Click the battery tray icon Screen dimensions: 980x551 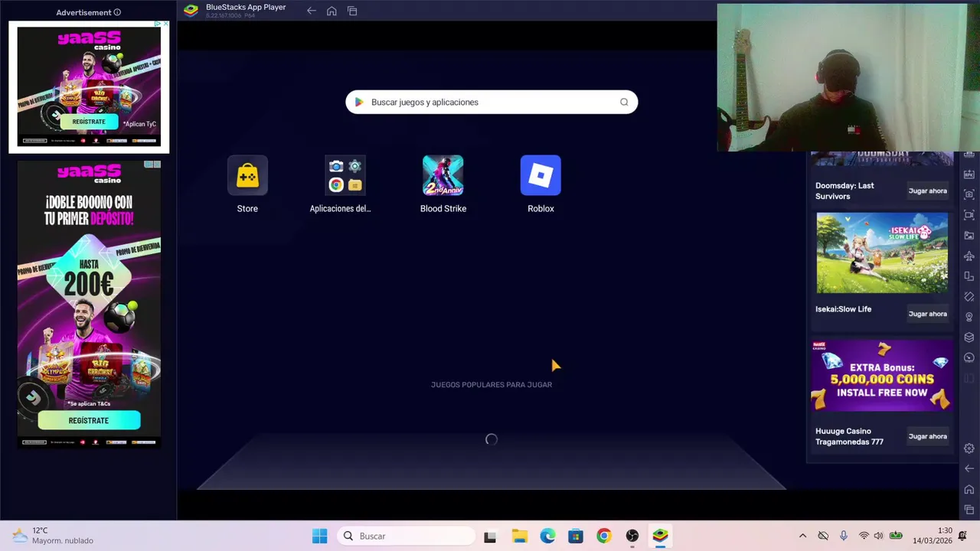pyautogui.click(x=895, y=536)
